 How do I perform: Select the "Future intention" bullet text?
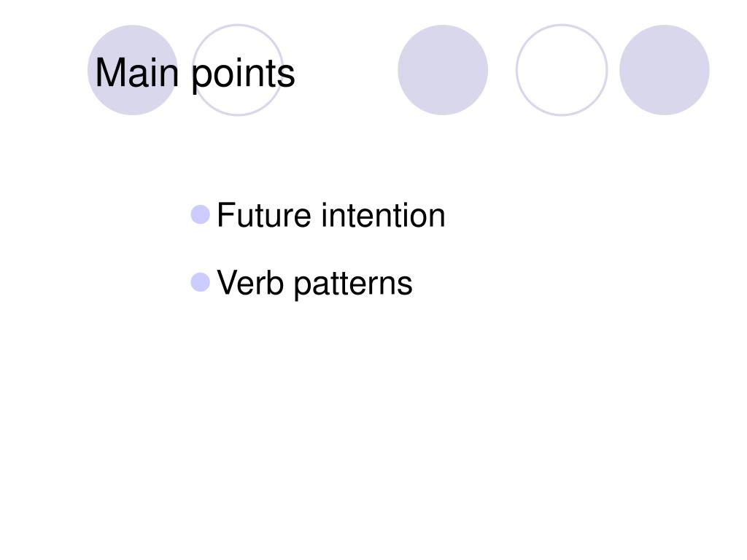tap(331, 215)
